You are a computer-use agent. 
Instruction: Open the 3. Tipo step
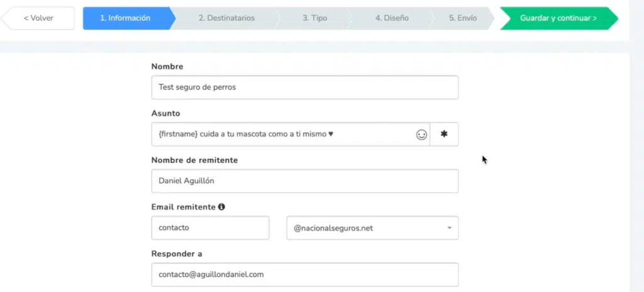(314, 18)
